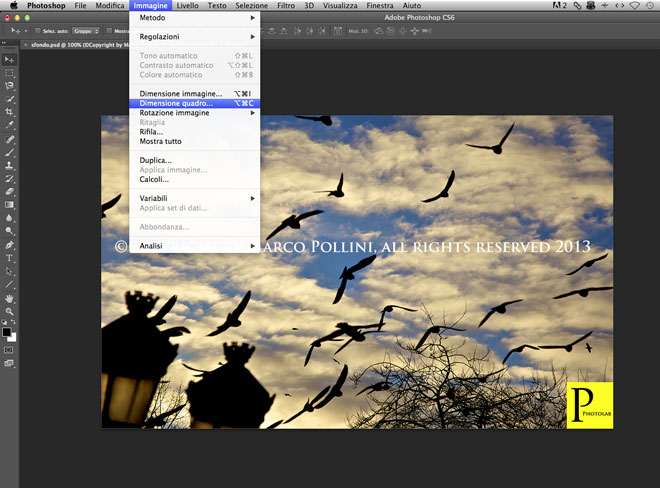Select the Eyedropper tool

[9, 125]
